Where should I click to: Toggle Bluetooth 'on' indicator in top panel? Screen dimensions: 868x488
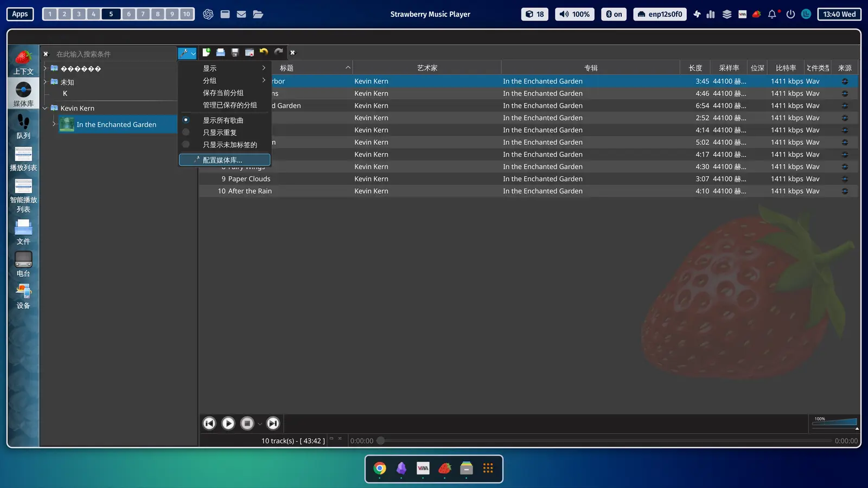click(614, 14)
